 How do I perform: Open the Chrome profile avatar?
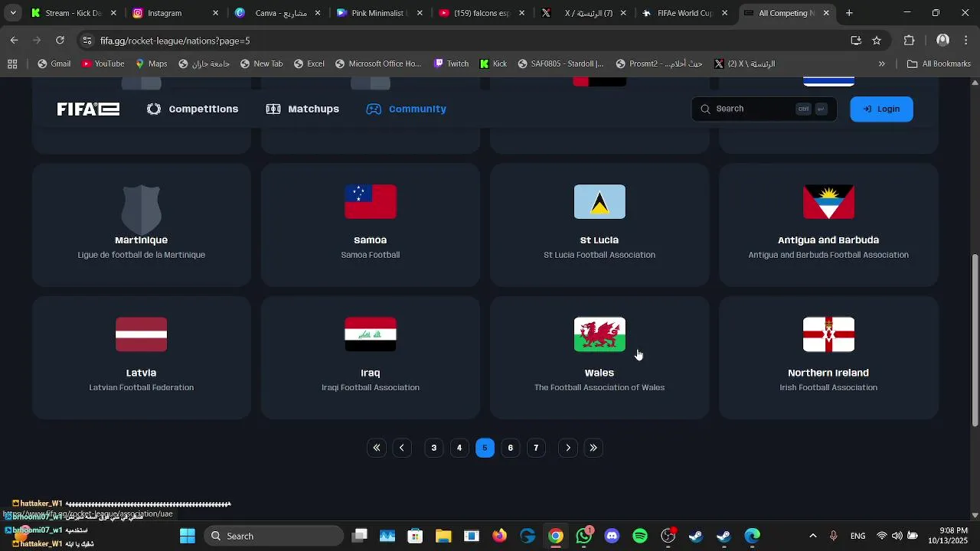tap(943, 41)
